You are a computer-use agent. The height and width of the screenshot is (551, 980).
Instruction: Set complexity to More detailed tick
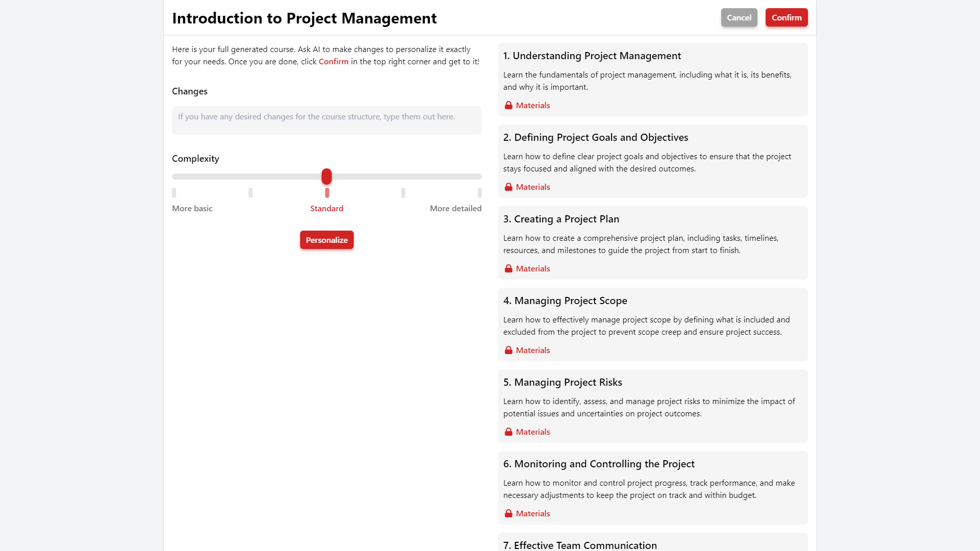(479, 193)
